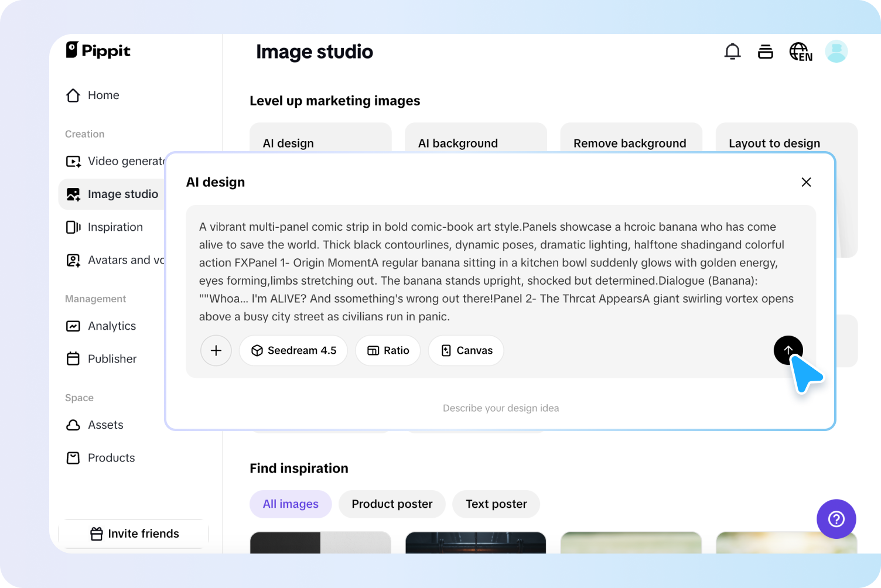Click the Pippit logo
This screenshot has height=588, width=881.
click(x=98, y=50)
